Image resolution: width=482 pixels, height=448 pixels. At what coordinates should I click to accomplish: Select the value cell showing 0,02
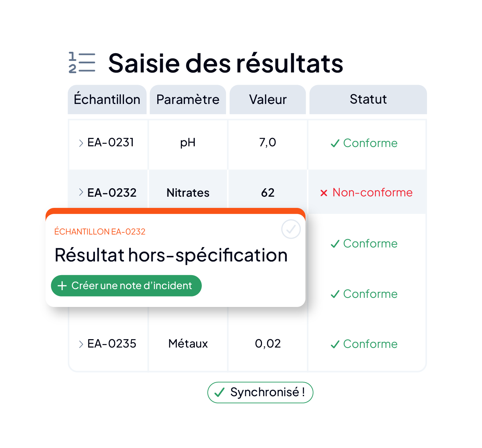[x=268, y=344]
